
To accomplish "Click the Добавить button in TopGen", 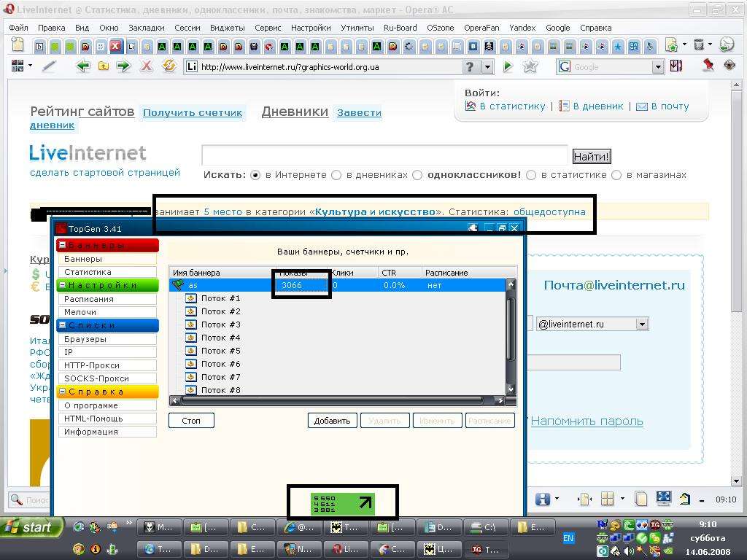I will (x=332, y=421).
